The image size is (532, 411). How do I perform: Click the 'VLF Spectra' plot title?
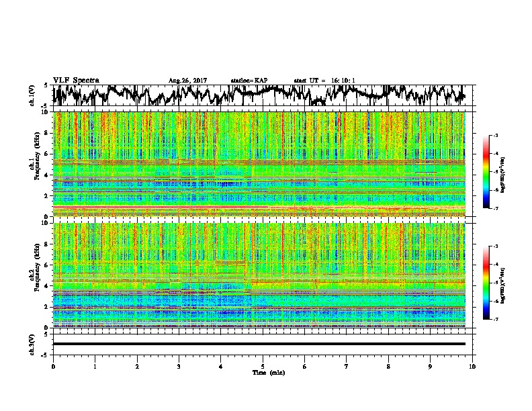tap(76, 81)
